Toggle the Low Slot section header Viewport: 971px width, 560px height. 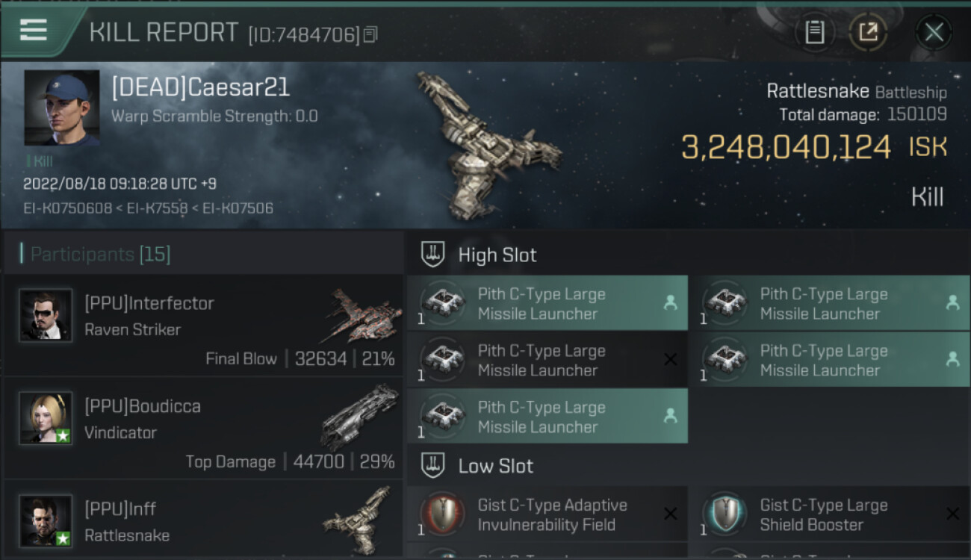pos(688,466)
